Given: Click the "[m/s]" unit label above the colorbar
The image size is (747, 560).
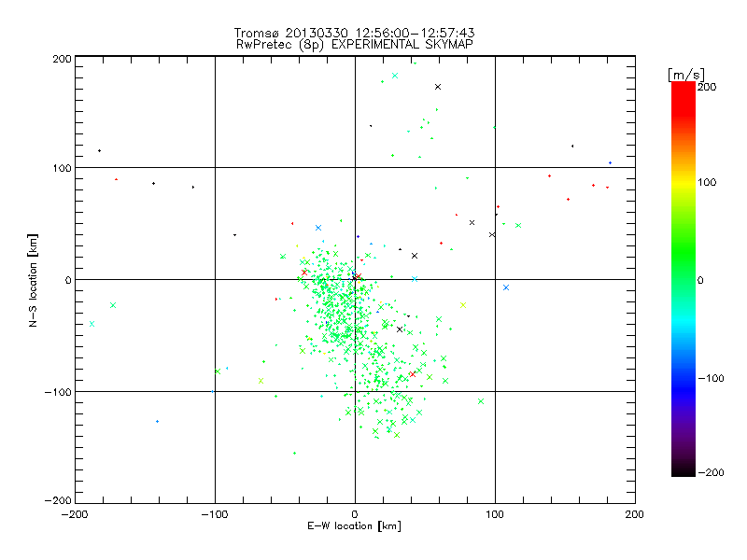Looking at the screenshot, I should coord(686,75).
